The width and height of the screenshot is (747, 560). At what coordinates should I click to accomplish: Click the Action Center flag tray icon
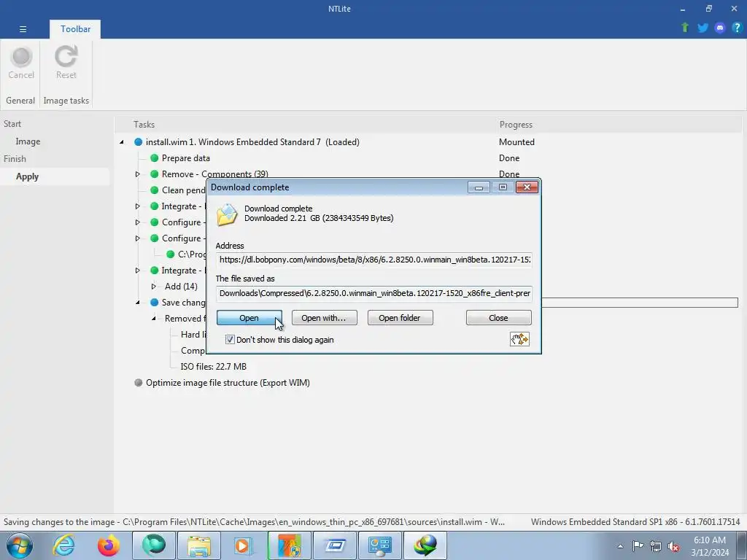[638, 546]
